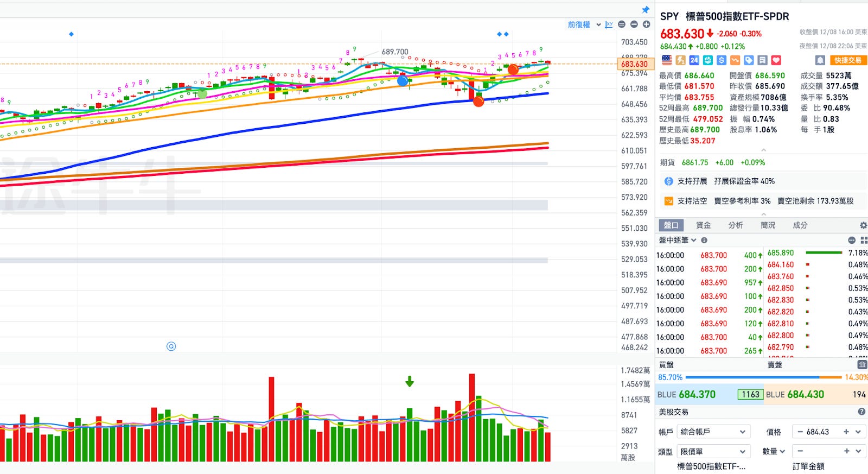Image resolution: width=868 pixels, height=474 pixels.
Task: Click the single blue diamond event marker
Action: click(71, 34)
